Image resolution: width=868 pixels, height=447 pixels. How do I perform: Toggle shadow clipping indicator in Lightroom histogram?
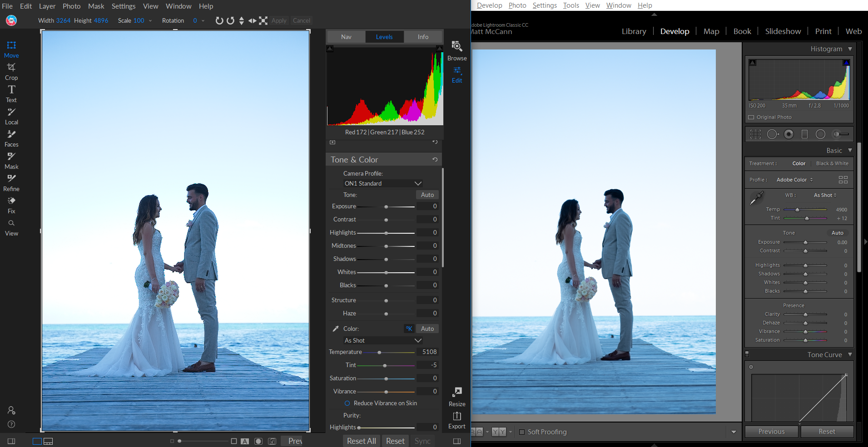tap(753, 63)
